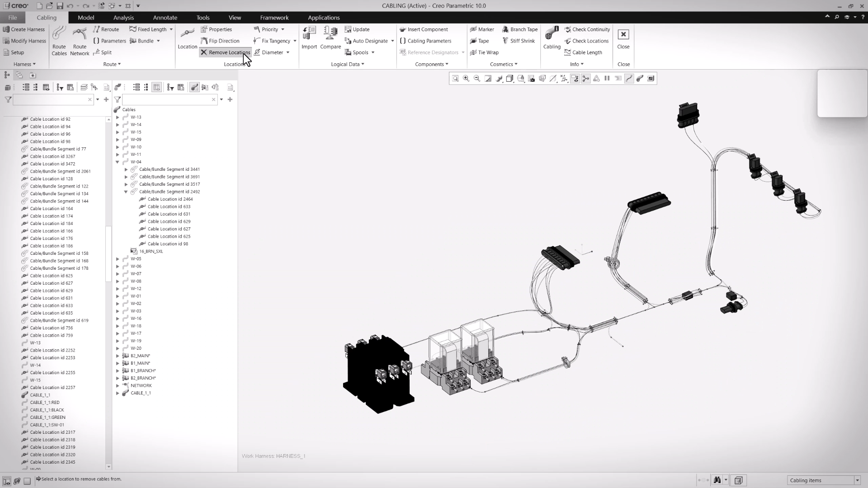The height and width of the screenshot is (488, 868).
Task: Toggle the network display filter icon
Action: tap(585, 79)
